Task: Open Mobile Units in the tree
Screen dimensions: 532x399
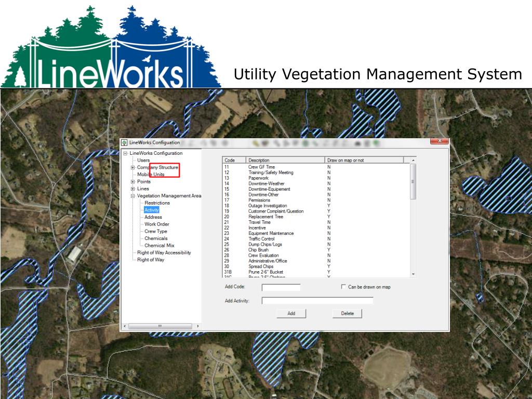Action: tap(151, 175)
